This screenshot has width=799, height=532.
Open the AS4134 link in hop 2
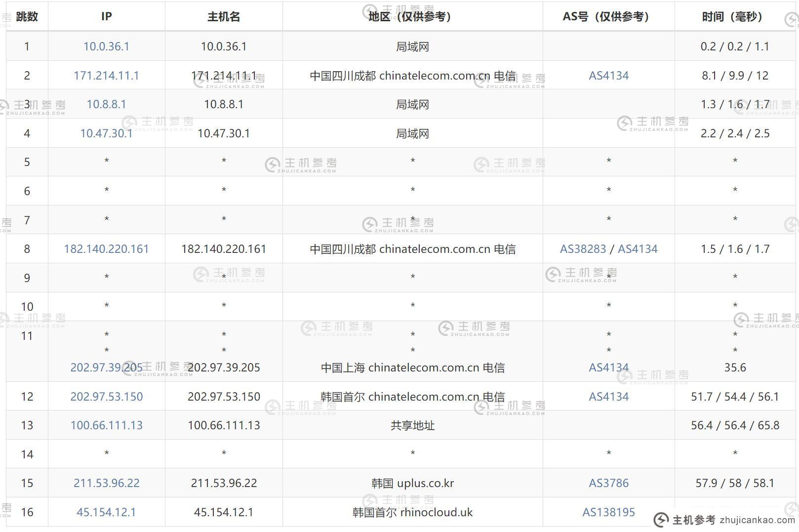coord(608,76)
